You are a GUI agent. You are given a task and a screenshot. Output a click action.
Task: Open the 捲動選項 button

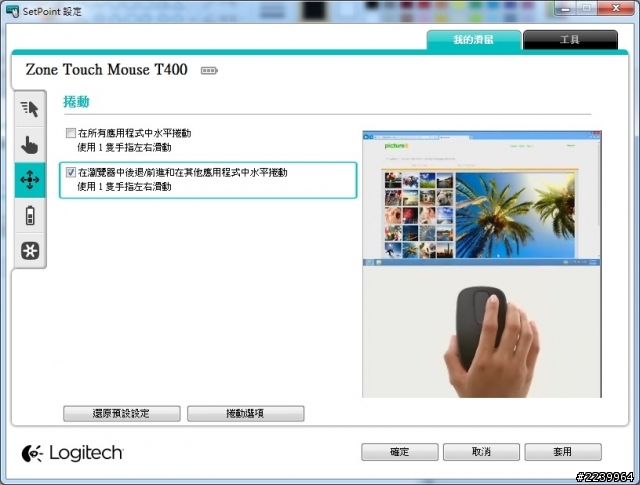point(246,414)
